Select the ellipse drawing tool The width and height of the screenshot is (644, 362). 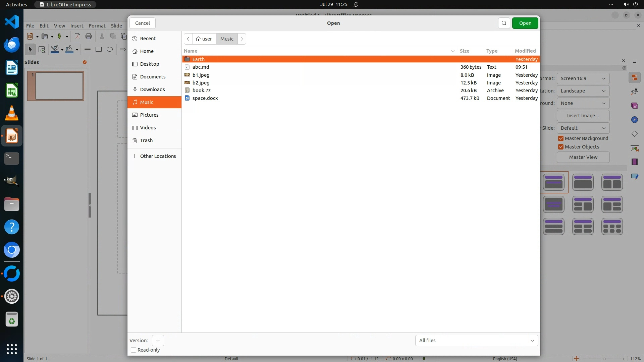tap(110, 49)
